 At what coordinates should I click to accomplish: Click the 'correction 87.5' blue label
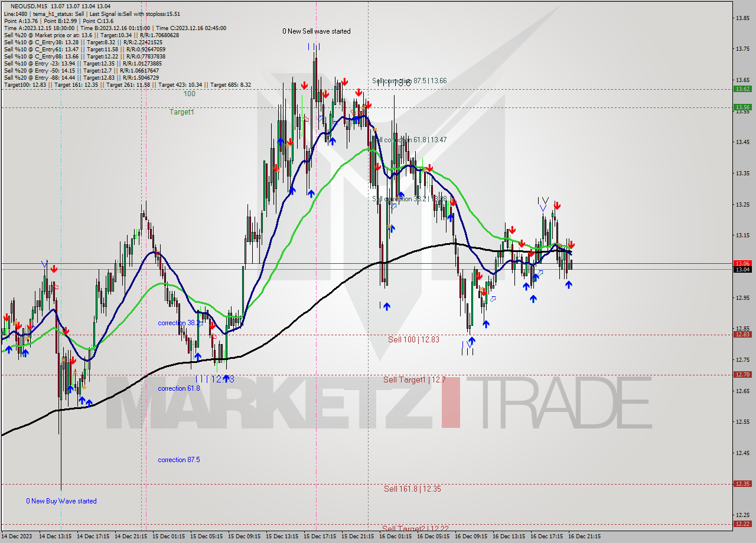pyautogui.click(x=179, y=460)
